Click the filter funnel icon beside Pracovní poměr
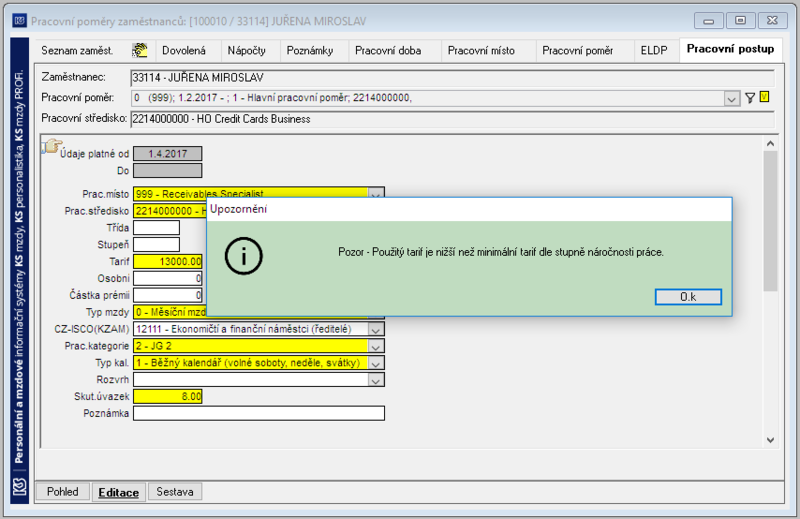Screen dimensions: 800x519 pyautogui.click(x=749, y=98)
